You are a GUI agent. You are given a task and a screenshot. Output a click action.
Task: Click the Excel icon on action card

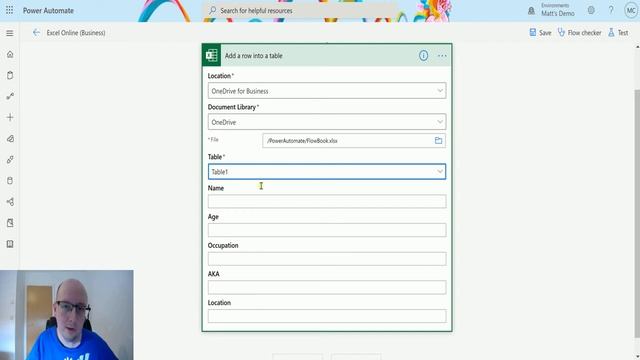[x=211, y=55]
